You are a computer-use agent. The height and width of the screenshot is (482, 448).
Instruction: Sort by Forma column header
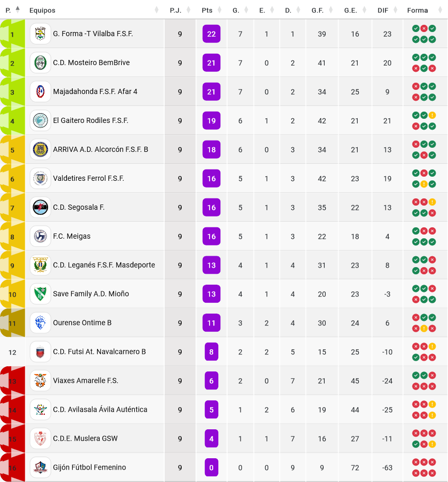pos(417,10)
